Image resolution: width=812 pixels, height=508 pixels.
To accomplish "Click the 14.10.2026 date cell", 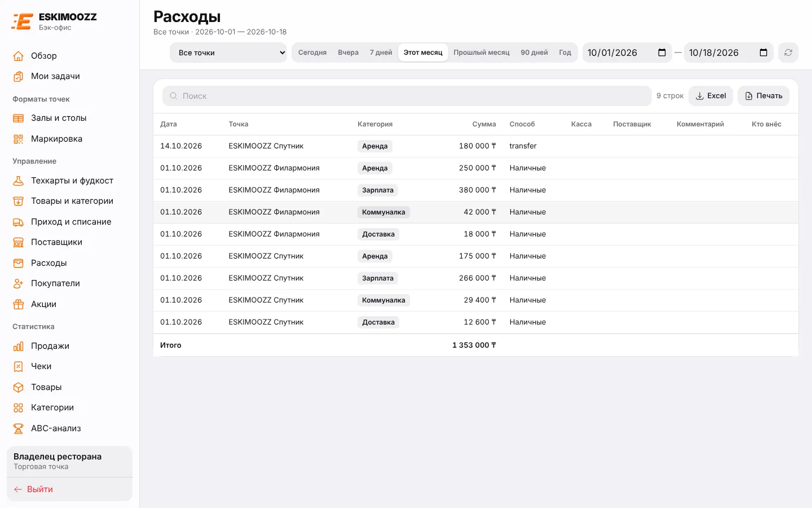I will coord(181,146).
